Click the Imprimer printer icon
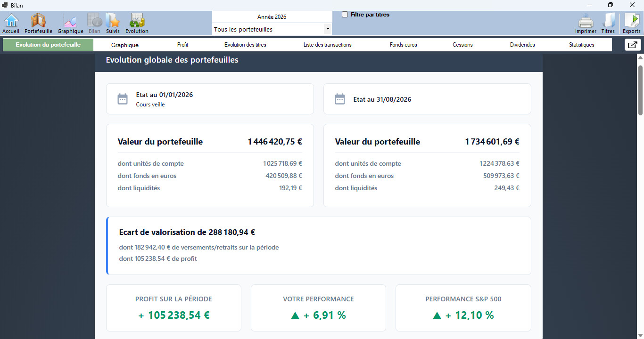The width and height of the screenshot is (644, 339). [x=586, y=24]
